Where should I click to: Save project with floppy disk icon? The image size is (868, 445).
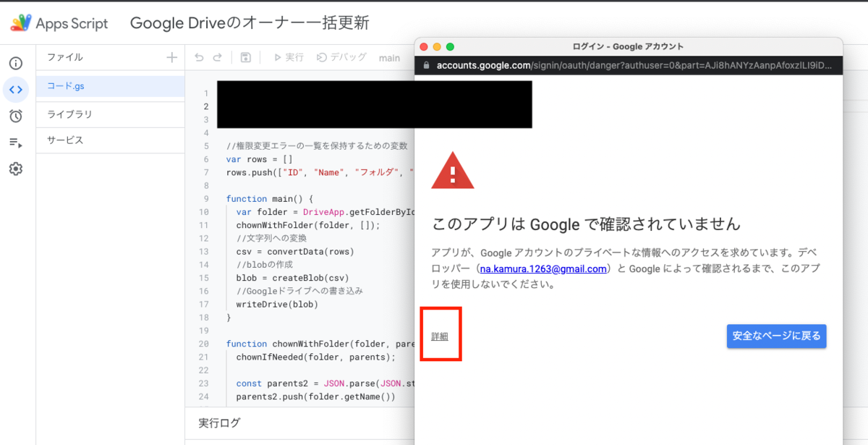(246, 57)
